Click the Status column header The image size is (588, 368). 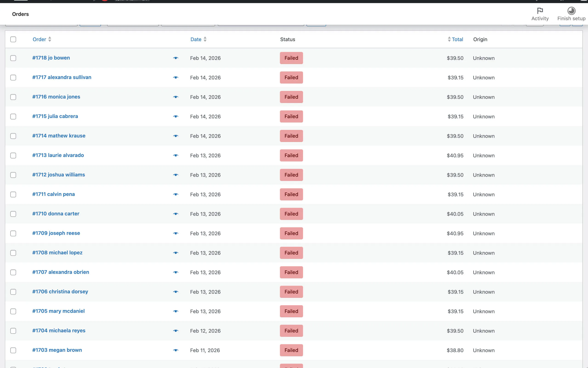coord(288,39)
